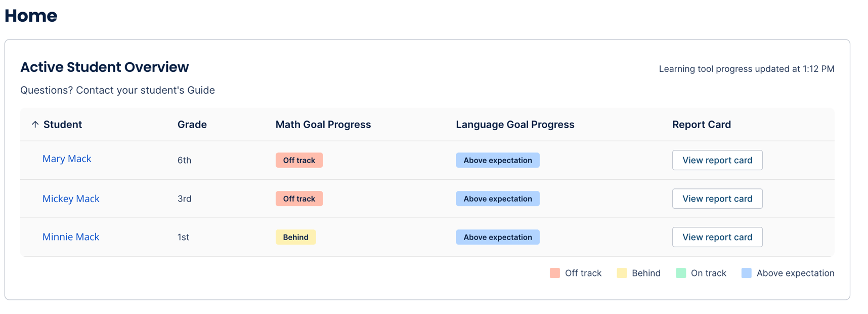
Task: View report card for Mickey Mack
Action: click(717, 199)
